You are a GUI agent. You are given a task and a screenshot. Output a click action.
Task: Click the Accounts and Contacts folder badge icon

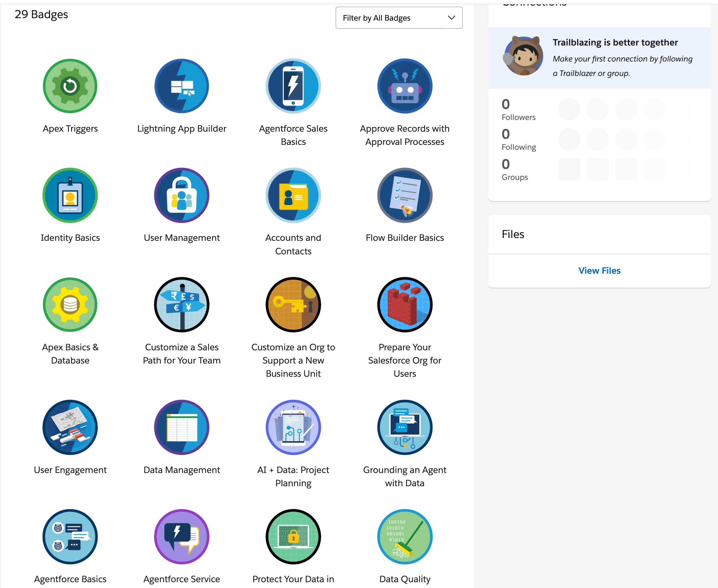pos(293,195)
